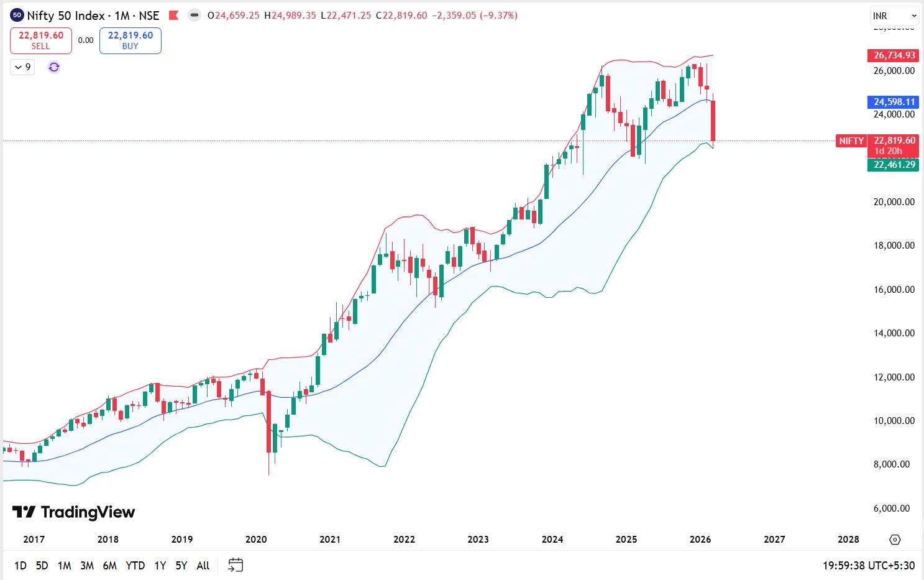
Task: Switch range to 5Y
Action: 181,566
